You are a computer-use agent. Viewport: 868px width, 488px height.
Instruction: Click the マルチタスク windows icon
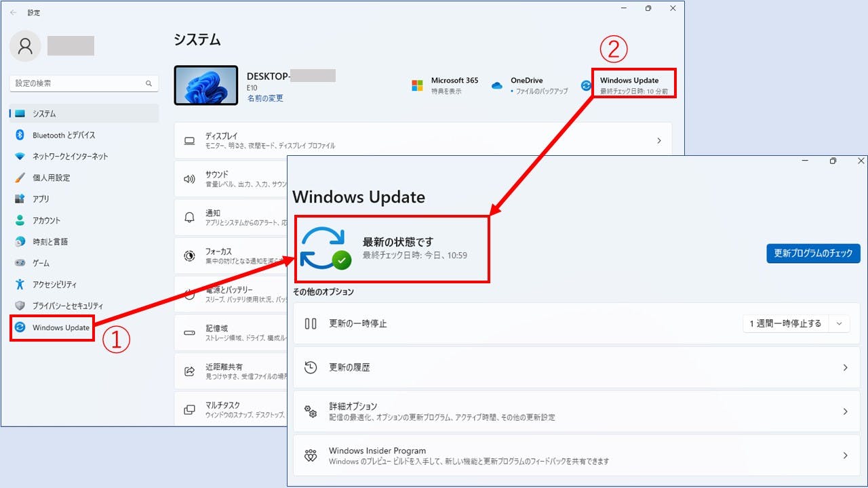190,410
